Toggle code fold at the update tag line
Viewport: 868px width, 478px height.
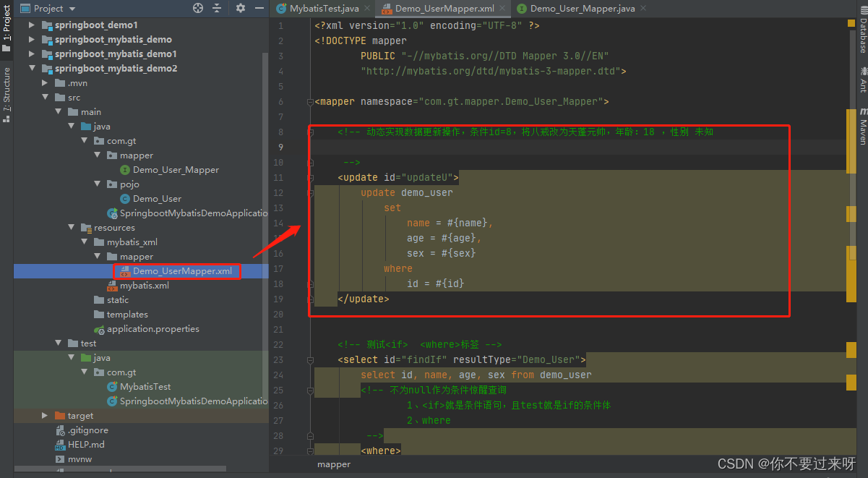(x=311, y=177)
